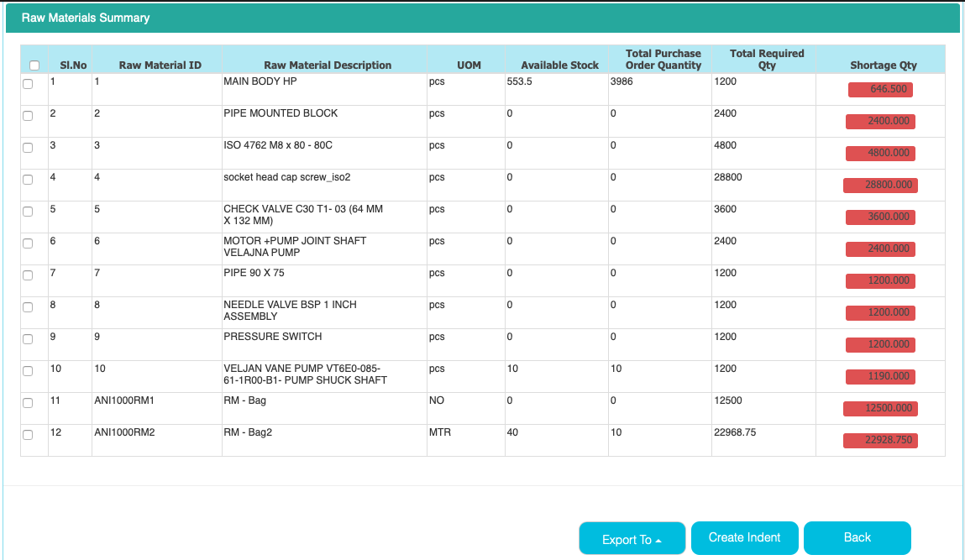Check the RM - Bag2 row checkbox
The image size is (965, 560).
tap(28, 434)
